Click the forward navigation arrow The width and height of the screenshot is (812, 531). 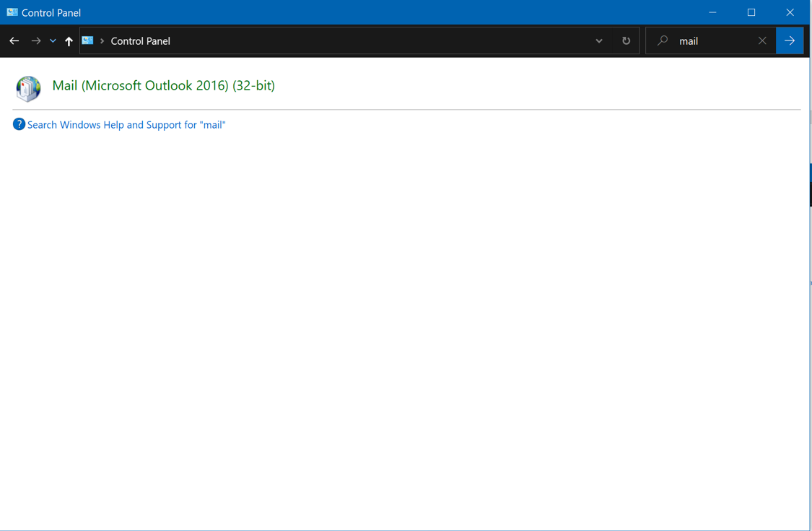(x=36, y=41)
